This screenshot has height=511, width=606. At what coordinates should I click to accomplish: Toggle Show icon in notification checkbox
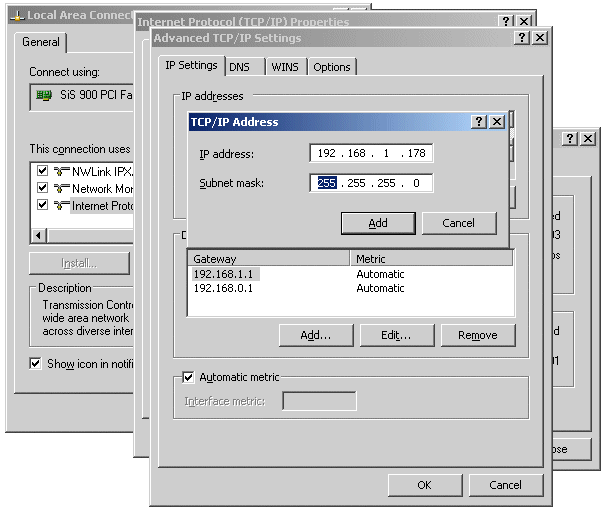(35, 363)
